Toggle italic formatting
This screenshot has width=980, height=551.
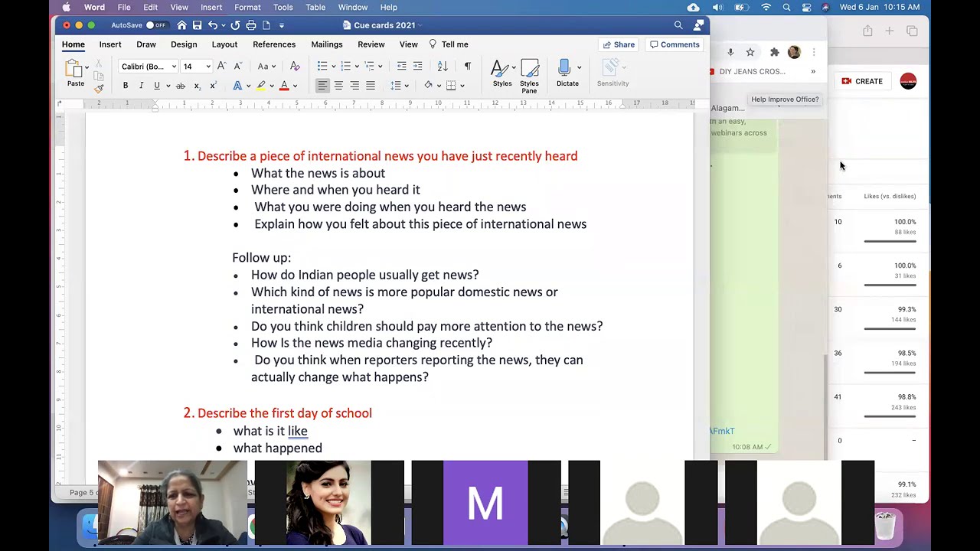tap(141, 86)
